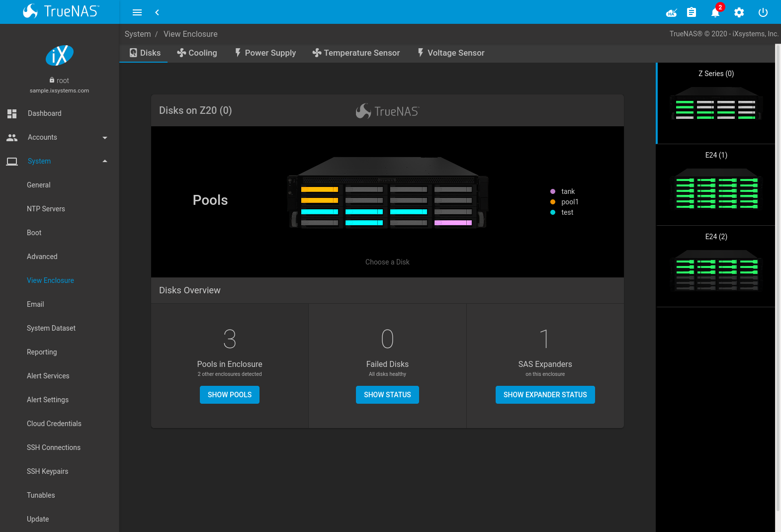Select the pink tank disk slot

pos(453,223)
